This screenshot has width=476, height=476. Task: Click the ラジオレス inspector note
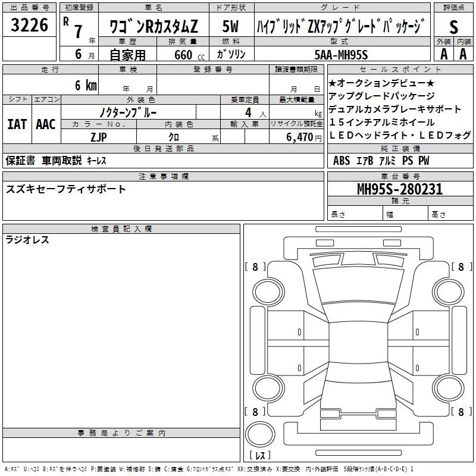(x=27, y=240)
